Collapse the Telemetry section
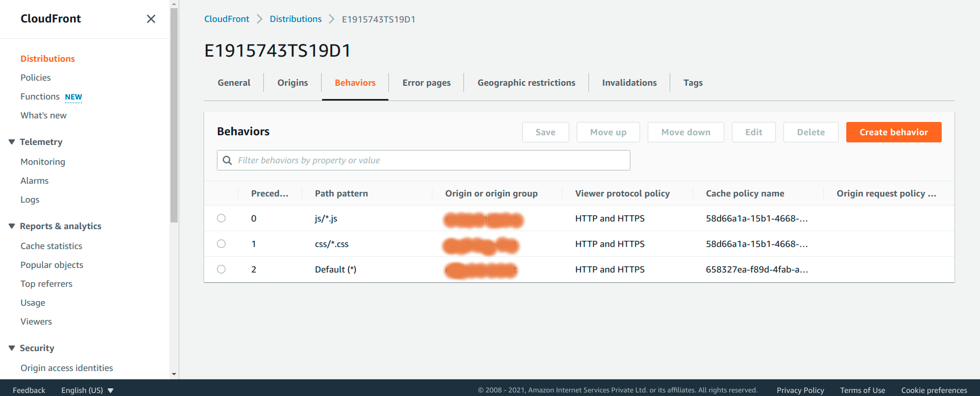 [x=12, y=142]
